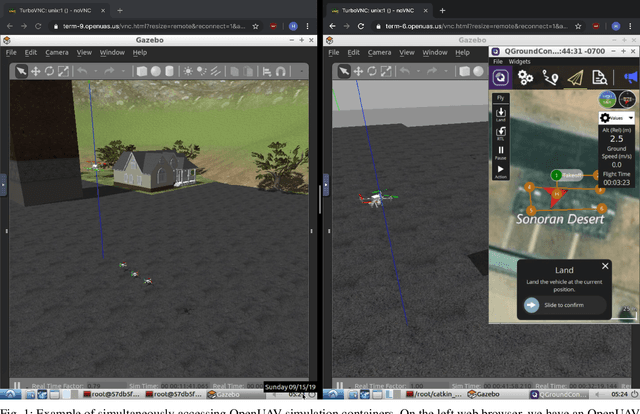Click the left browser address bar
Screen dimensions: 640x414
click(x=154, y=26)
